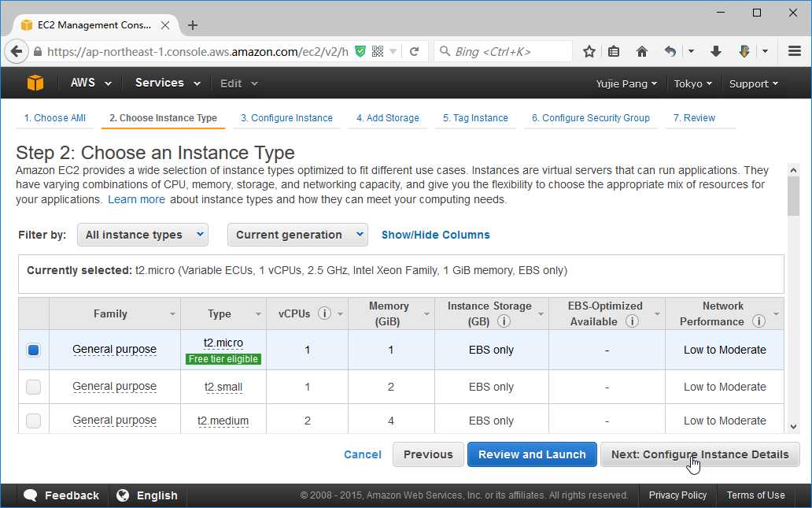The image size is (812, 508).
Task: Show Instance Storage info icon
Action: tap(504, 321)
